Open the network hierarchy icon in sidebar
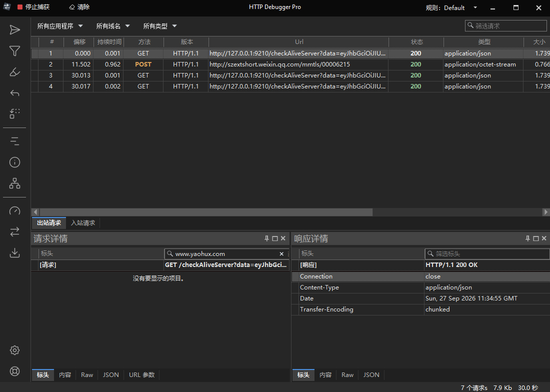This screenshot has width=550, height=392. click(14, 183)
